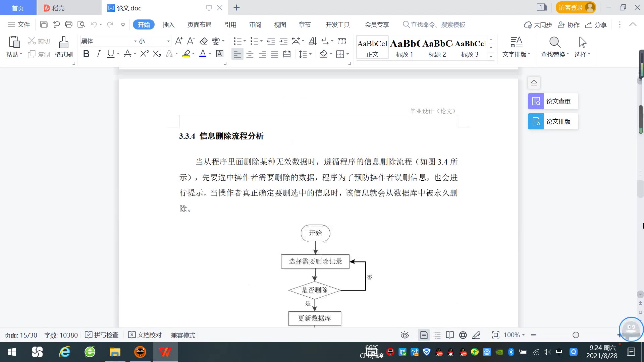Open the font size dropdown
Viewport: 644px width, 362px height.
pyautogui.click(x=168, y=41)
